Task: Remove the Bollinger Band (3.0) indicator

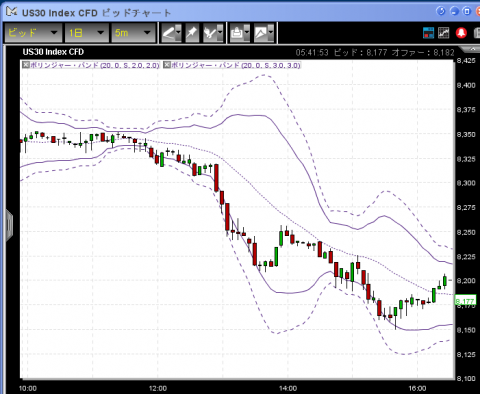Action: click(x=167, y=65)
